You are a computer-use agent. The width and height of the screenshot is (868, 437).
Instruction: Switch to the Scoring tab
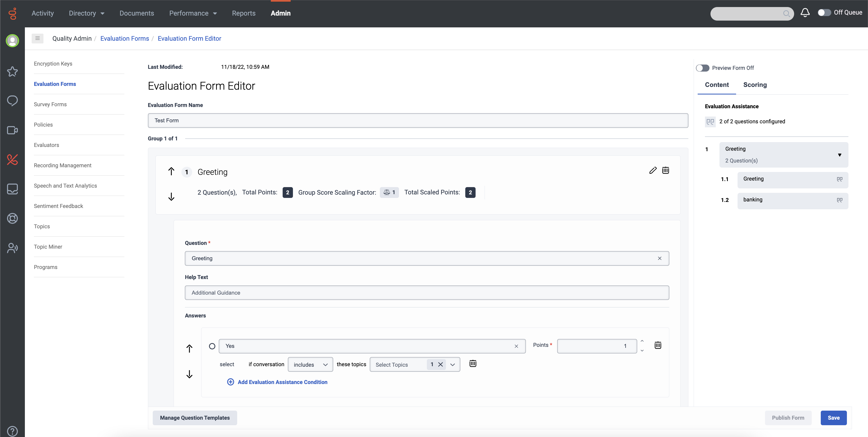click(x=755, y=85)
